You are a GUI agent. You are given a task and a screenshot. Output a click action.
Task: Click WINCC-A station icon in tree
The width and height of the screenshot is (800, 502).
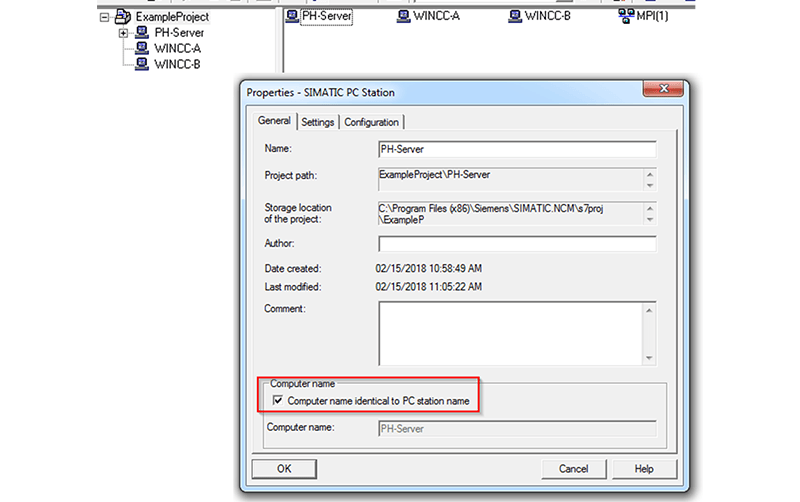(x=141, y=48)
